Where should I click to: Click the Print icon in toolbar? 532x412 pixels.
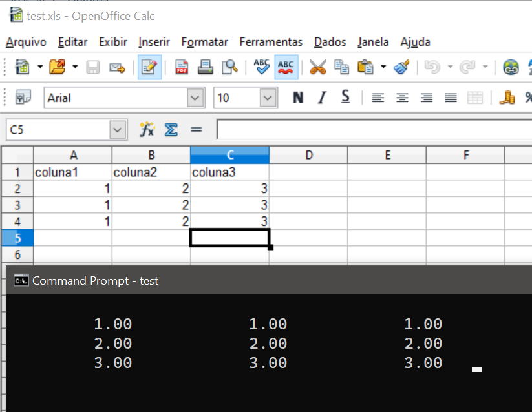click(206, 67)
